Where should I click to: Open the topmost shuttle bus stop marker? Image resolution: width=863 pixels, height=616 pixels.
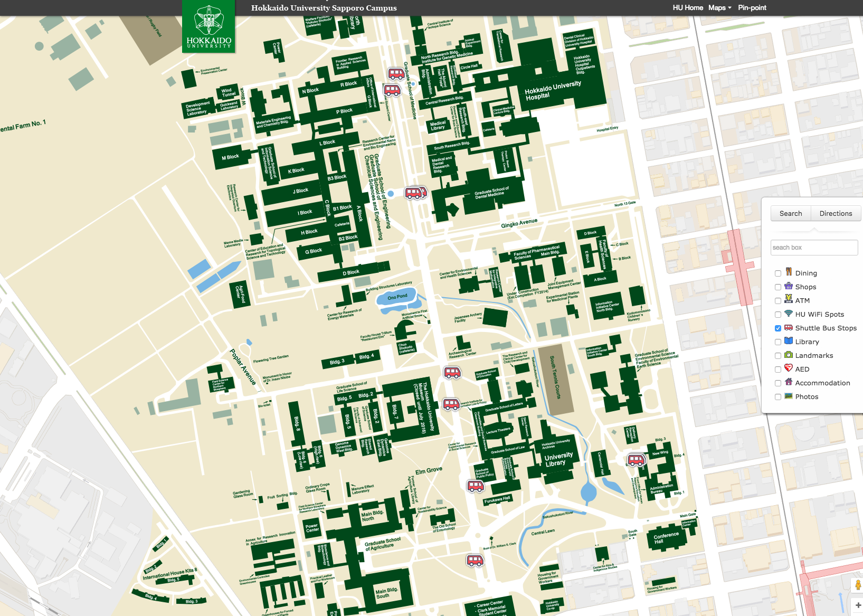396,73
